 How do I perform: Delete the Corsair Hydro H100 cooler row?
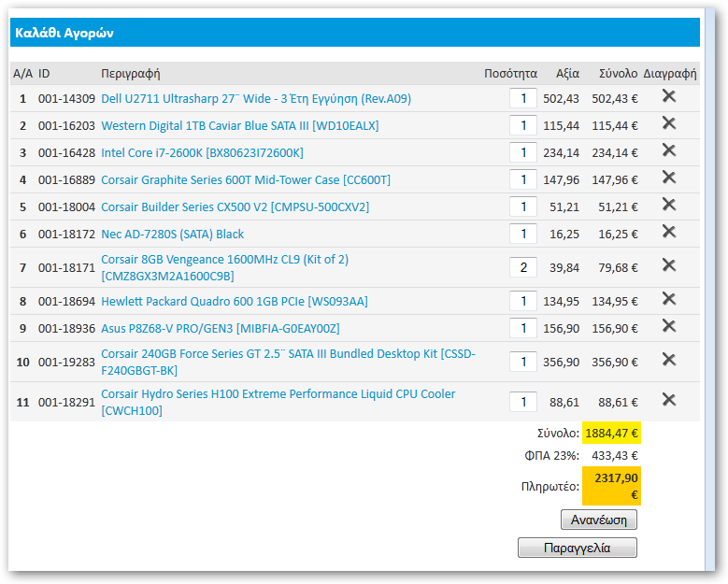coord(668,400)
